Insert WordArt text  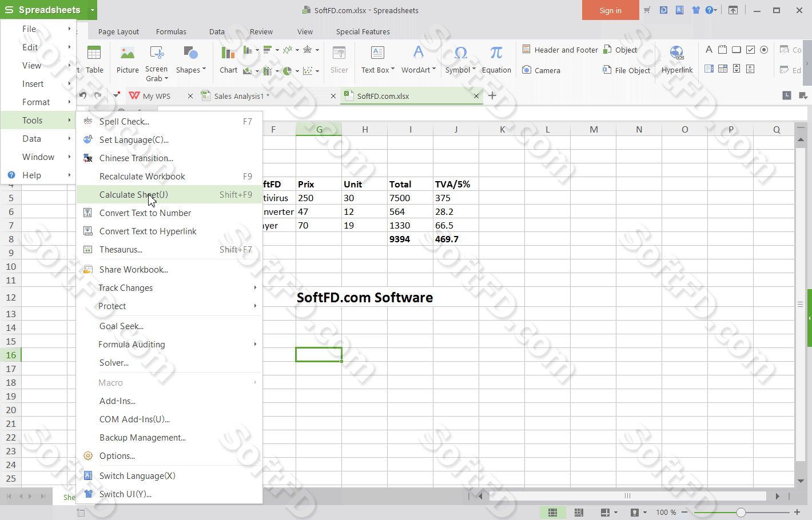point(418,59)
